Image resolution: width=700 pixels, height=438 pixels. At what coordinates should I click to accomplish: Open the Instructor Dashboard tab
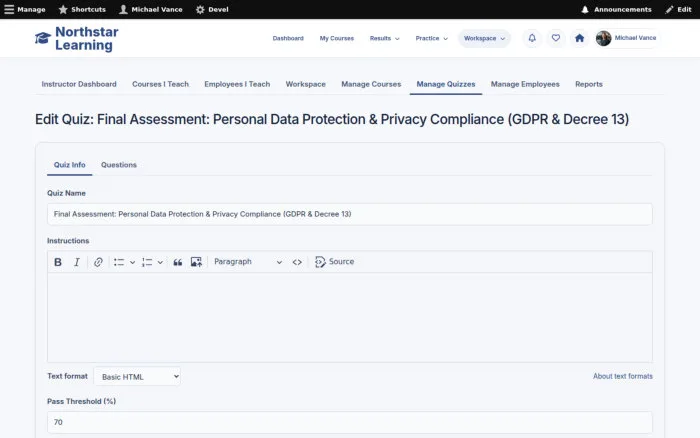79,84
